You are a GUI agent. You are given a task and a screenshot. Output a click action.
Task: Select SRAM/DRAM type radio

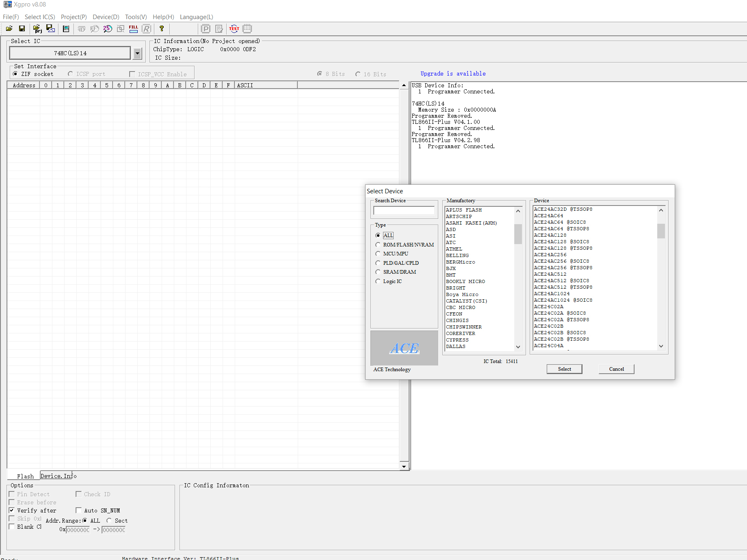pyautogui.click(x=378, y=272)
